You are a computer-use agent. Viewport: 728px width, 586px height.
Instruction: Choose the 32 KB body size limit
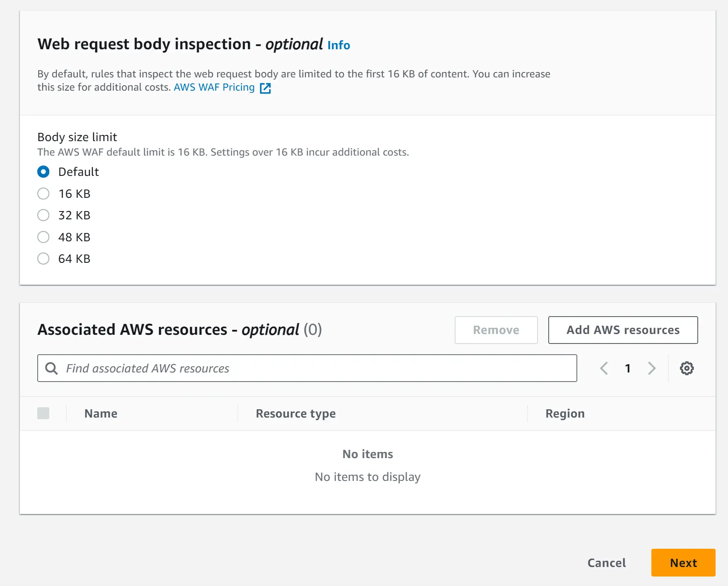43,215
